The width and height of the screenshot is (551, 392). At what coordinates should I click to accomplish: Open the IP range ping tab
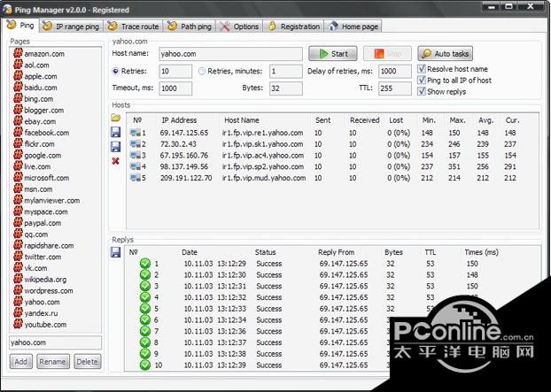coord(72,27)
